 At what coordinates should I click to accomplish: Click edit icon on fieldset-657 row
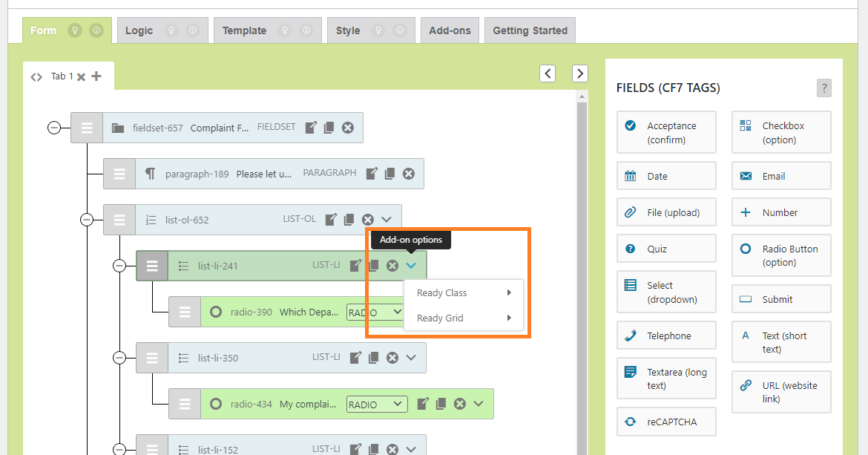pyautogui.click(x=311, y=128)
